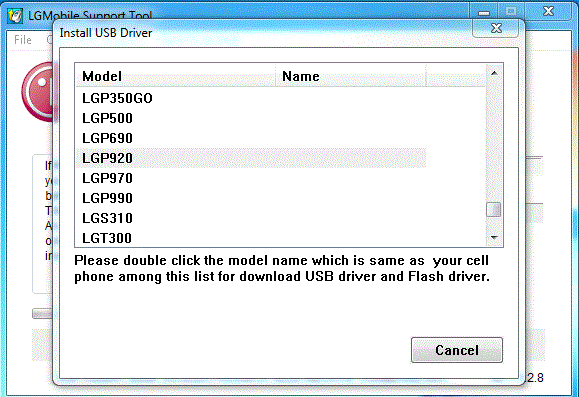Screen dimensions: 579x397
Task: Close the Install USB Driver dialog
Action: pyautogui.click(x=496, y=28)
